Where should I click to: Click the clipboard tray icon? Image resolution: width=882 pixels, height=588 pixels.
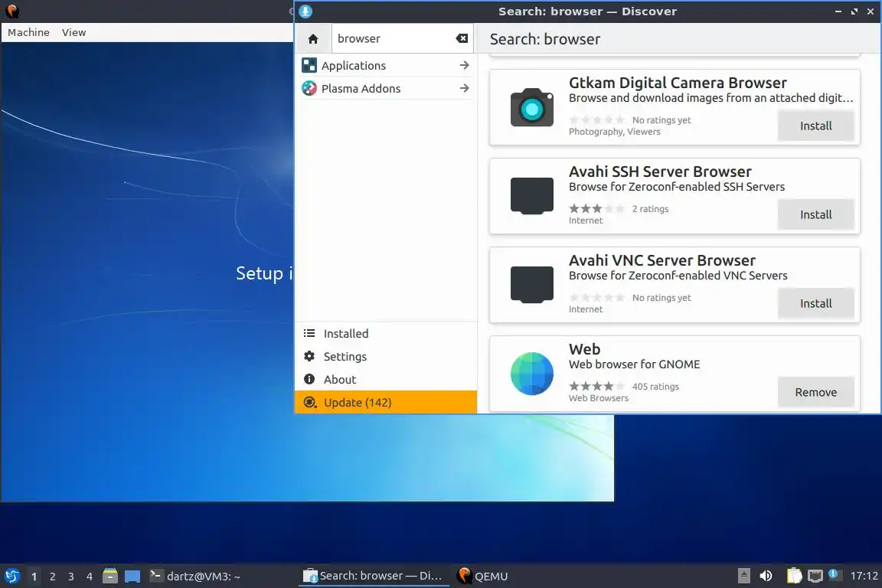(x=794, y=576)
